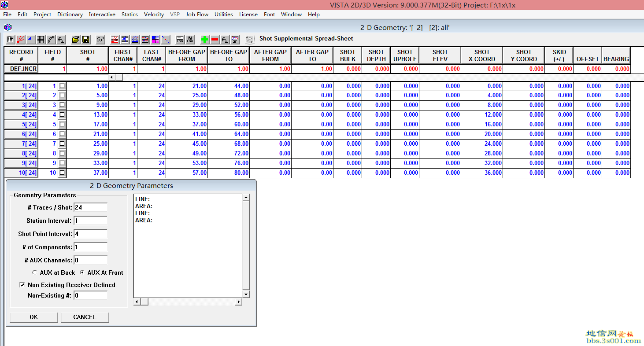The height and width of the screenshot is (346, 644).
Task: Open geometry file with folder icon
Action: coord(76,40)
